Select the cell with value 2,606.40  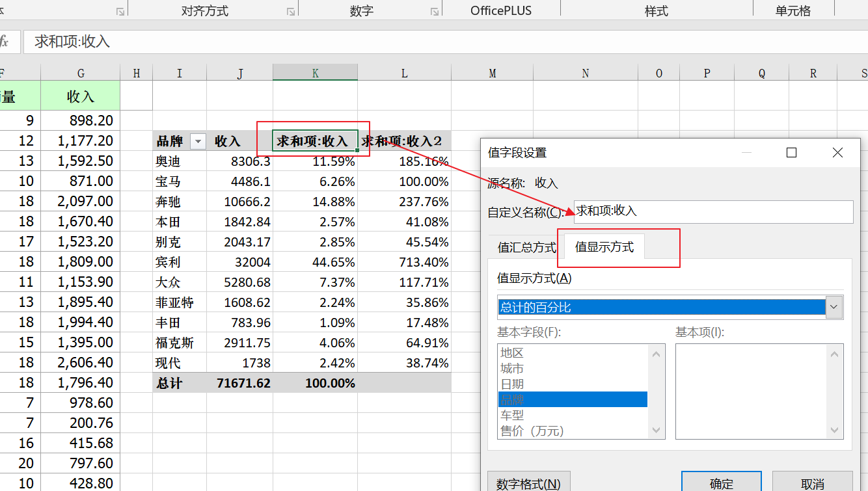[x=81, y=362]
